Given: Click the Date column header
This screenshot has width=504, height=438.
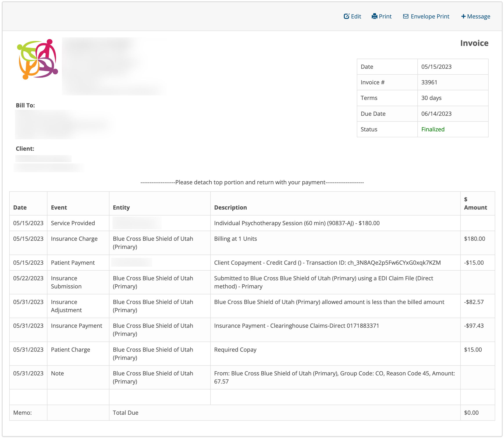Looking at the screenshot, I should (20, 208).
